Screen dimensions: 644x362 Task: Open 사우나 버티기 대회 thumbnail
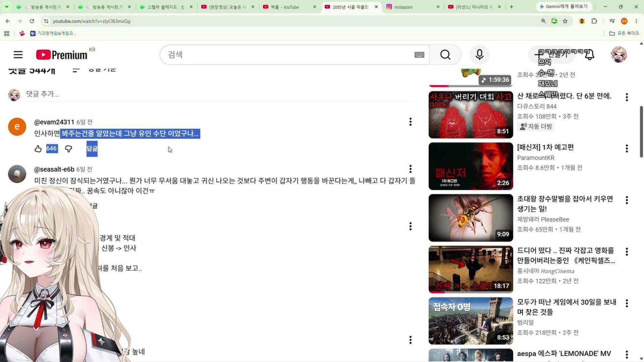coord(471,115)
